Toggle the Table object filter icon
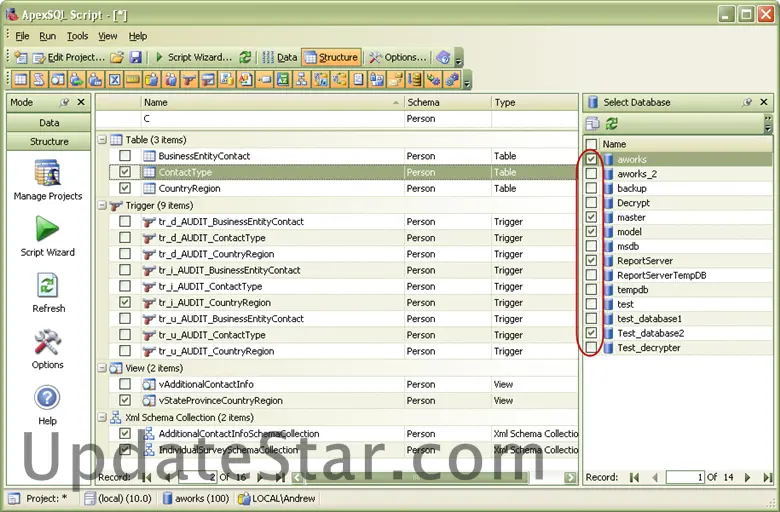Screen dimensions: 780x512 click(21, 80)
